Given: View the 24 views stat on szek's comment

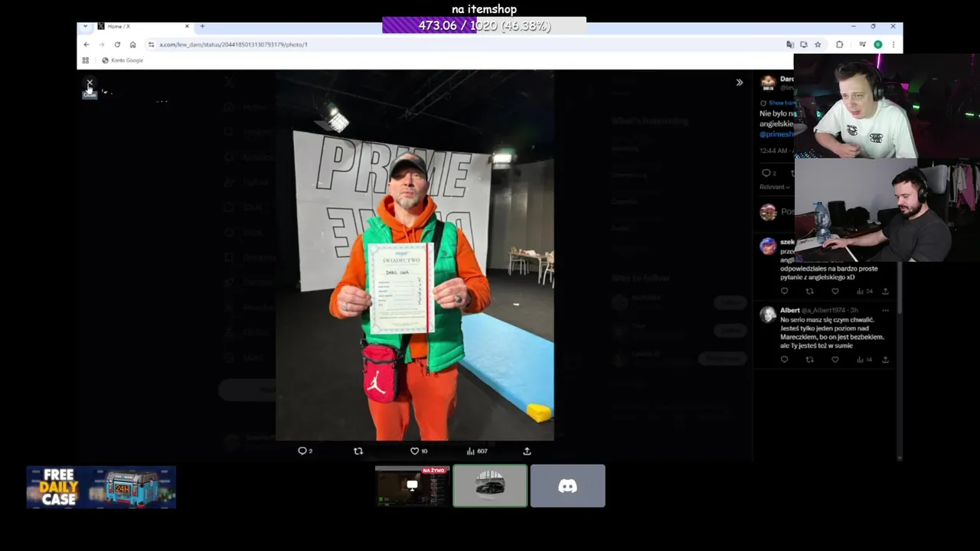Looking at the screenshot, I should coord(864,291).
